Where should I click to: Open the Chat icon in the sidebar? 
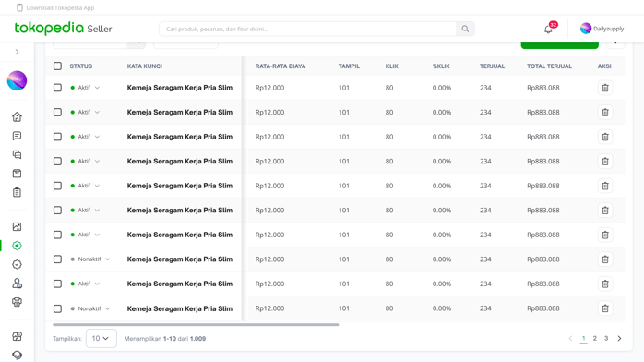pos(17,136)
